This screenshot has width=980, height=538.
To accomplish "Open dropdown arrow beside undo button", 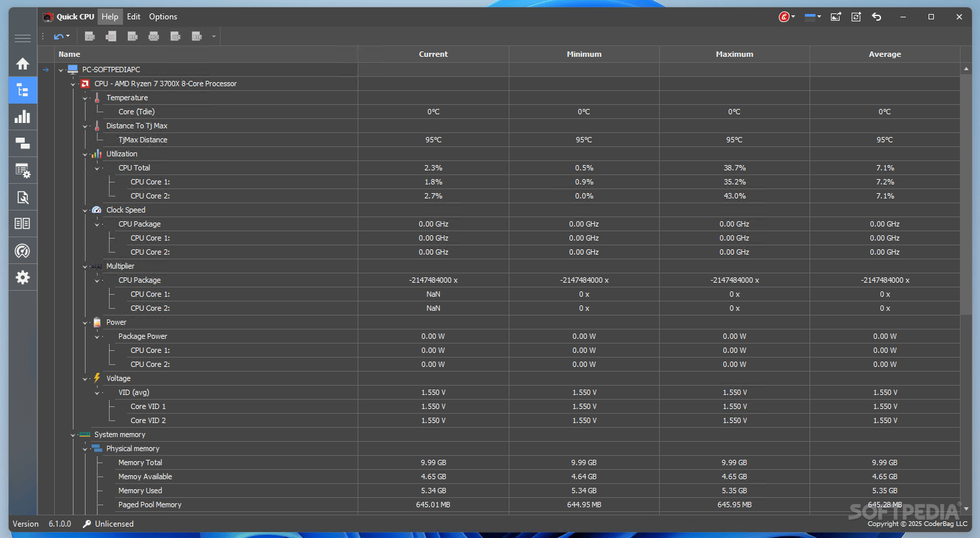I will pos(68,36).
